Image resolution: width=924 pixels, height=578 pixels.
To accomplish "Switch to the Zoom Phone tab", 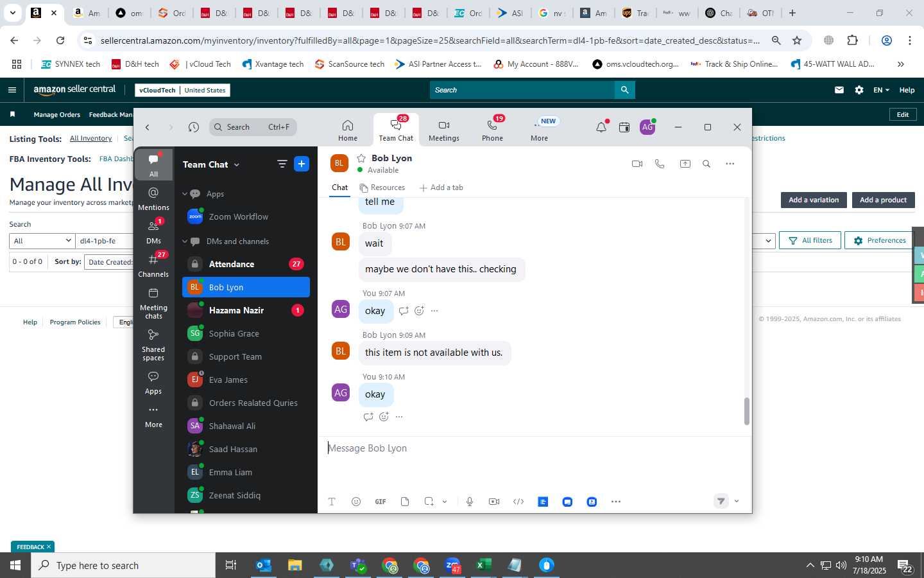I will [x=493, y=130].
